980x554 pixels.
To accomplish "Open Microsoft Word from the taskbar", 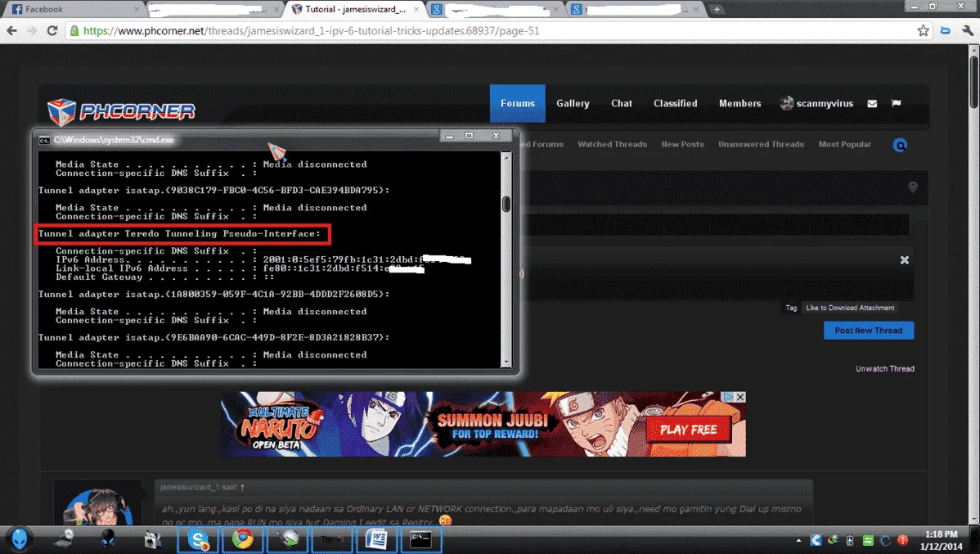I will pos(376,539).
